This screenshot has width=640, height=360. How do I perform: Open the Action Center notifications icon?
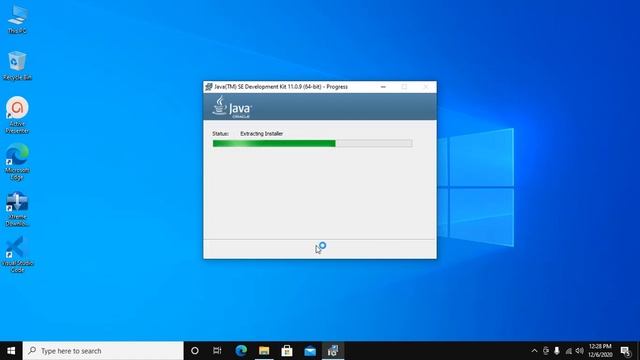coord(625,351)
